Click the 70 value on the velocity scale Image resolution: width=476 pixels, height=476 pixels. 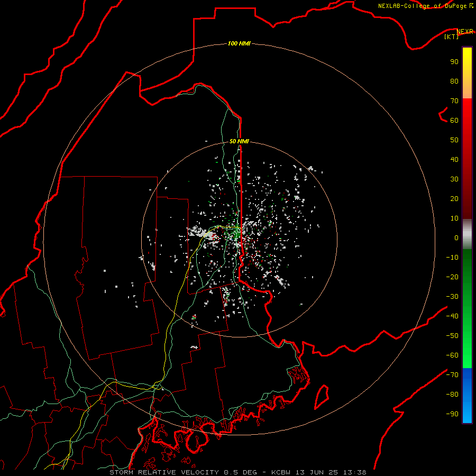coord(454,101)
